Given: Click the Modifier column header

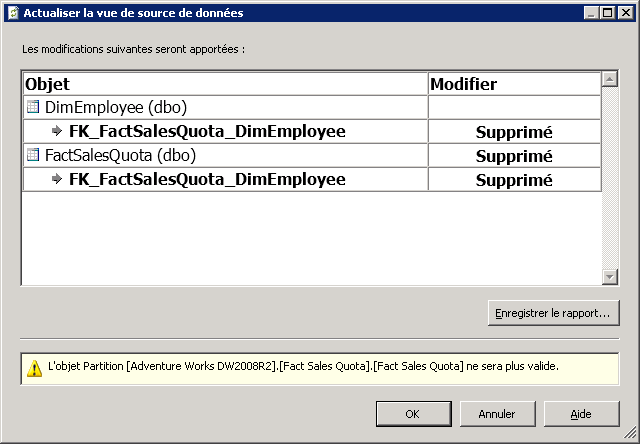Looking at the screenshot, I should [x=514, y=84].
